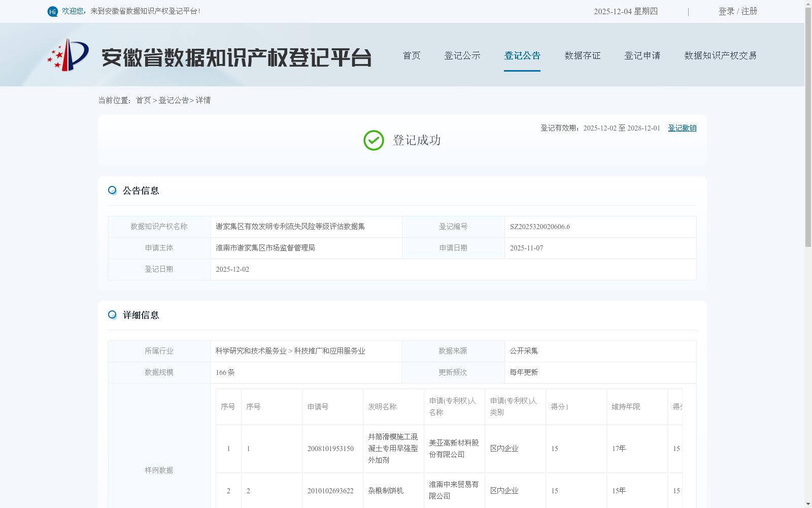Click the green registration success checkmark icon
This screenshot has width=812, height=508.
point(374,140)
